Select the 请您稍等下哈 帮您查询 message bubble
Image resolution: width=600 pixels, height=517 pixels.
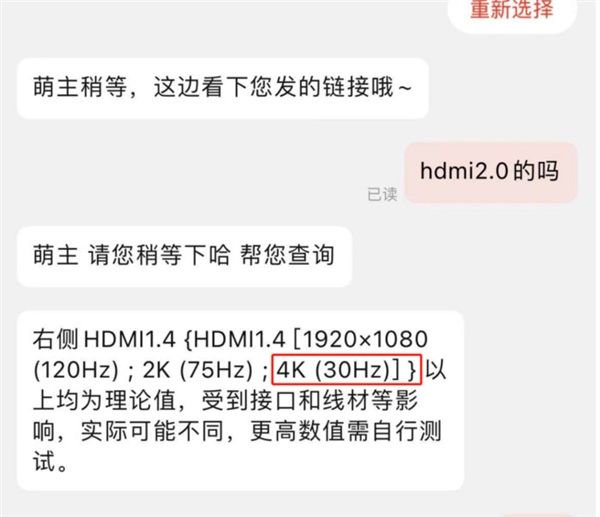coord(184,256)
